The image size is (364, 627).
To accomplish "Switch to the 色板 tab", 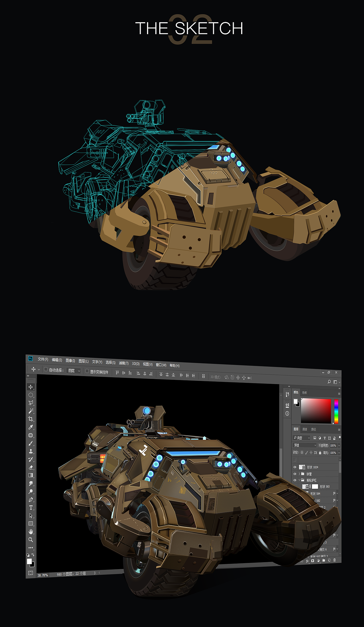I will pos(305,393).
